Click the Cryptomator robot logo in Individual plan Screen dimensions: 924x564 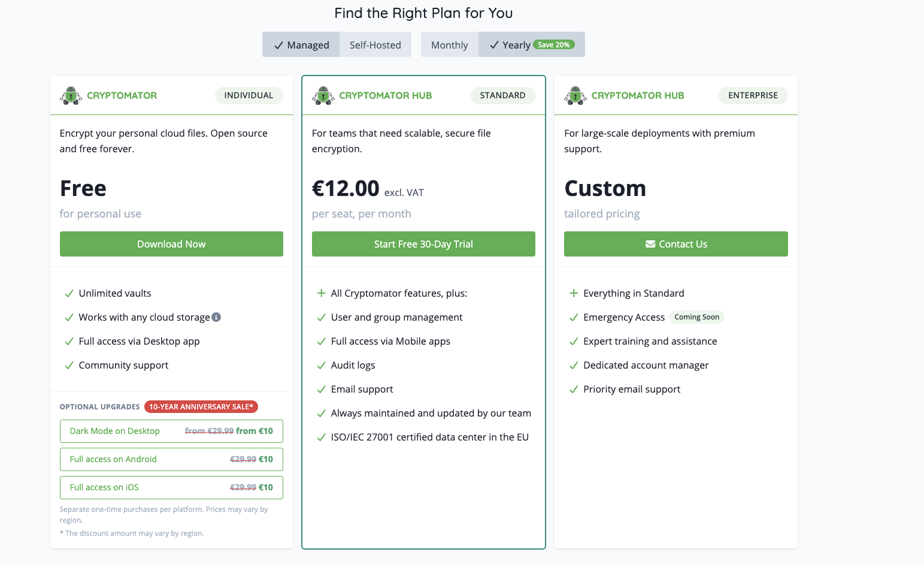click(x=71, y=95)
